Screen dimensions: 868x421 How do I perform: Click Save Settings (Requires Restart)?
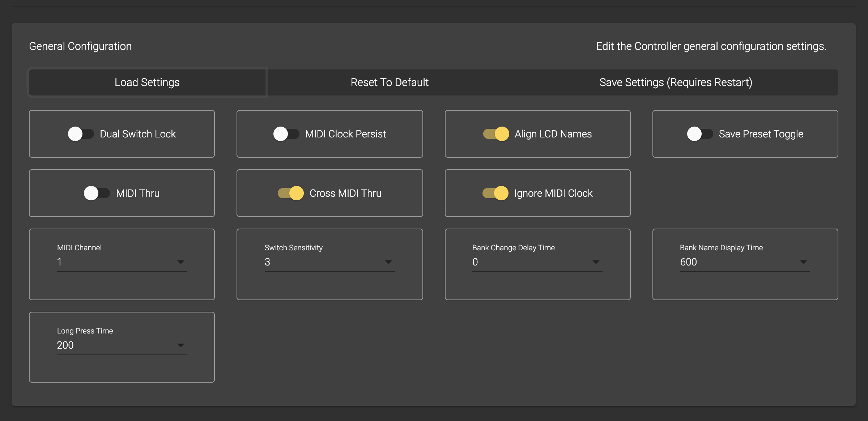click(x=676, y=82)
